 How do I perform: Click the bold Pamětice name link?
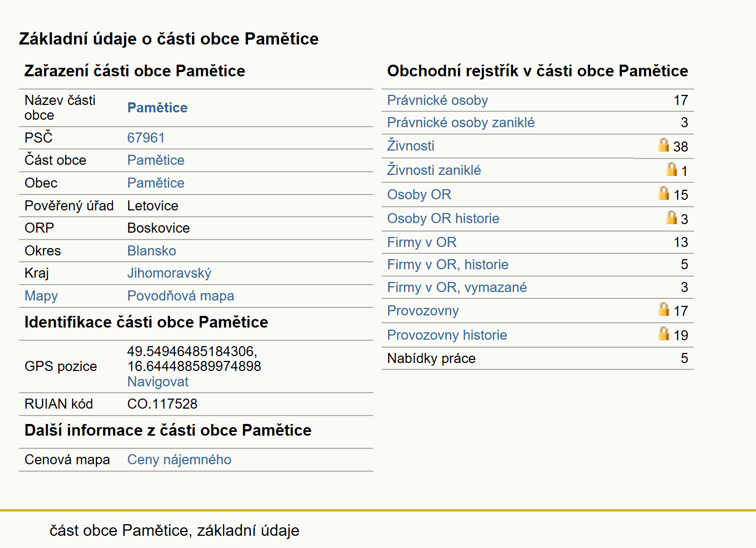[x=157, y=108]
